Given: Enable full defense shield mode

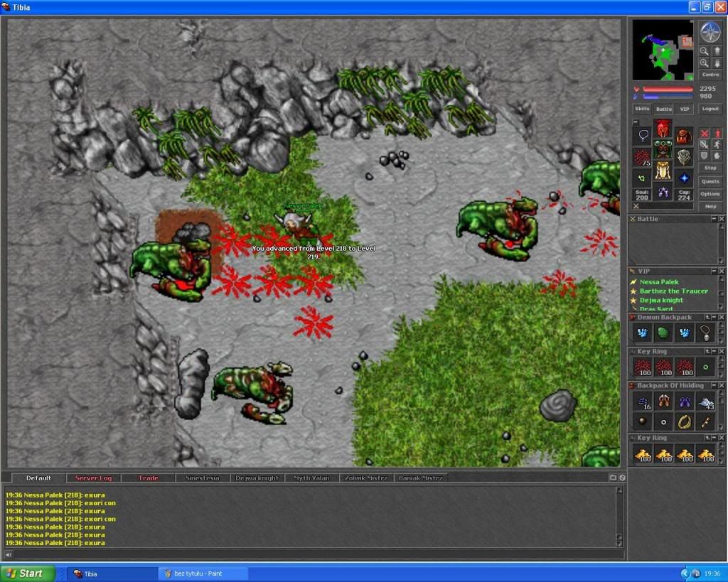Looking at the screenshot, I should 705,156.
